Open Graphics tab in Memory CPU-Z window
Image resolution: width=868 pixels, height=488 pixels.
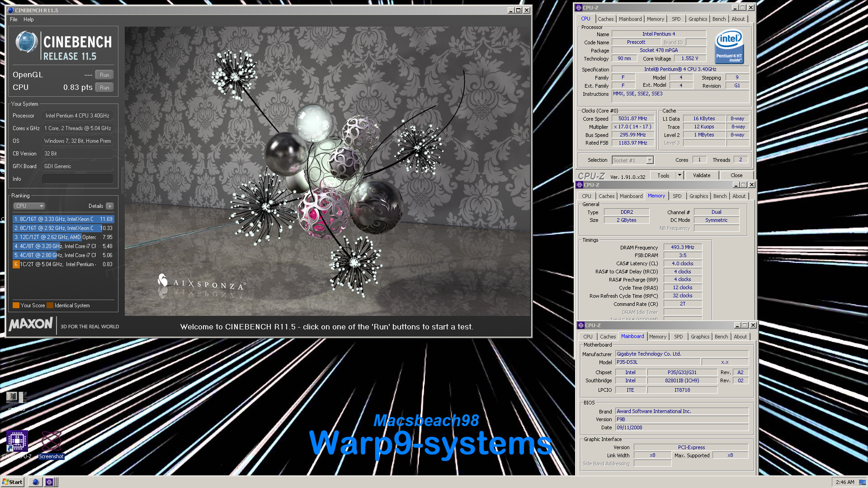coord(699,196)
